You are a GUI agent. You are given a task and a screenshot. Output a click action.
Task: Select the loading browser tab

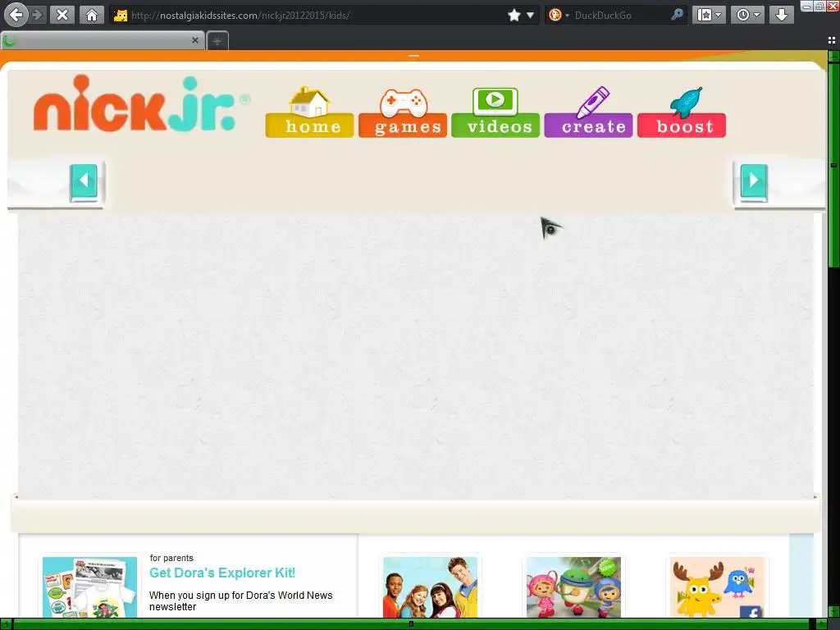(x=103, y=40)
